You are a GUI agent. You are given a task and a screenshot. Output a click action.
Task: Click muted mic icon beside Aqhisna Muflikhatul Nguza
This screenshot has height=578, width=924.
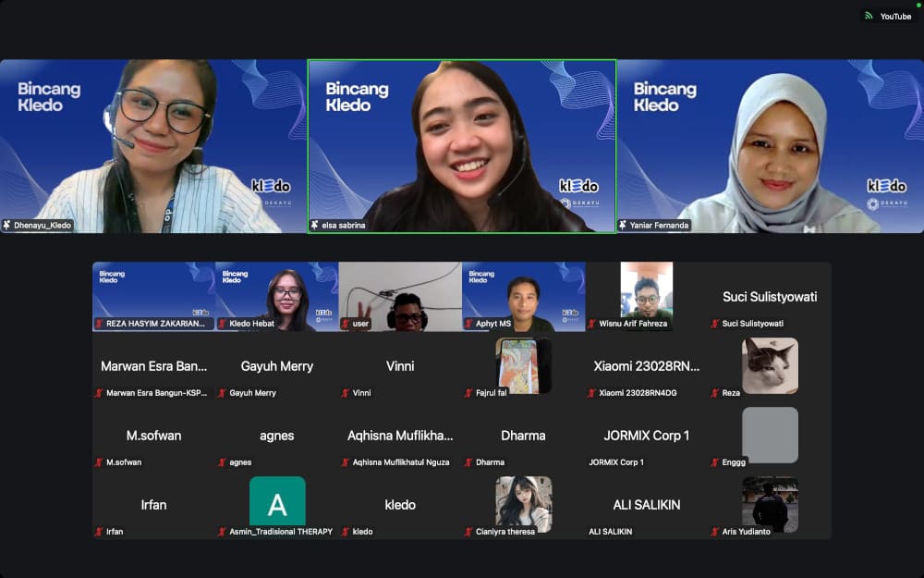click(346, 462)
